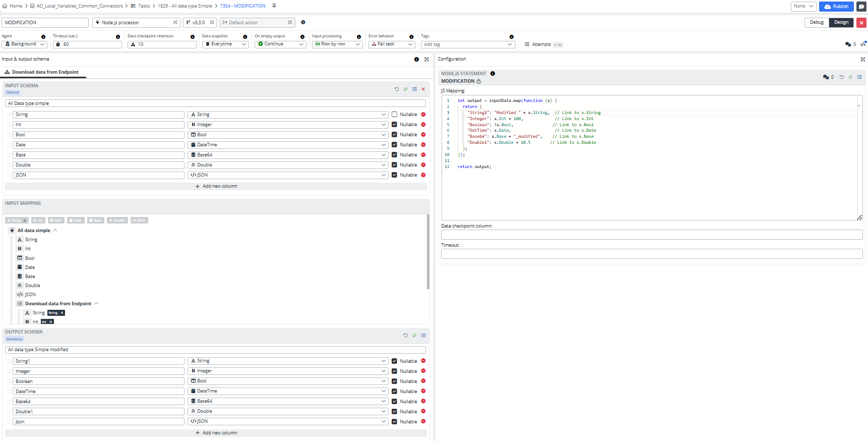Click the Data checkpoint column input field
Image resolution: width=868 pixels, height=441 pixels.
coord(651,235)
